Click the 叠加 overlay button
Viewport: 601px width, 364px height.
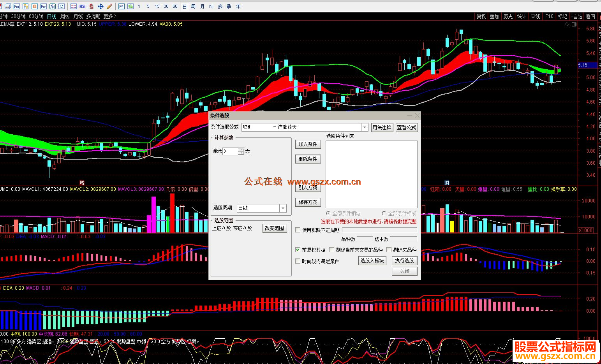tap(495, 16)
